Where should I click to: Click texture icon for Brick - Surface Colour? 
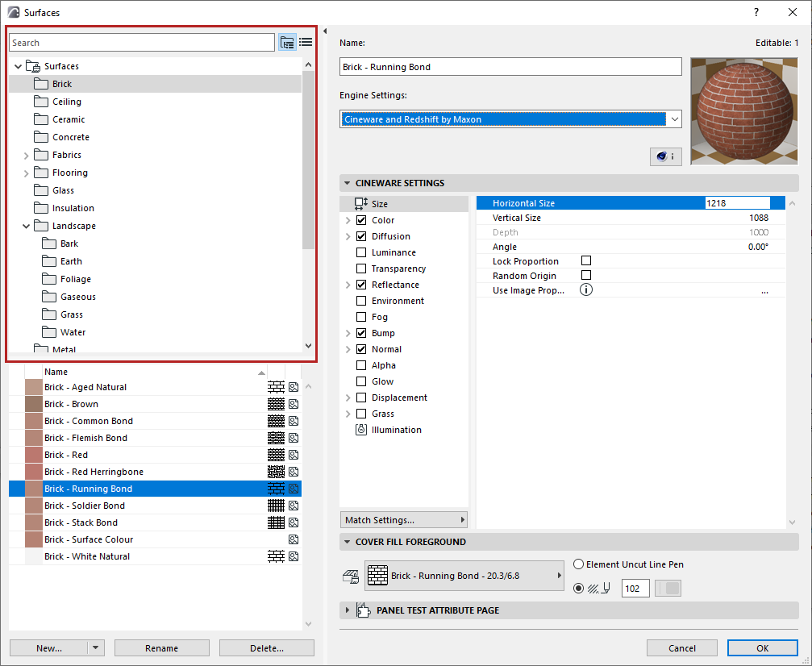point(294,539)
